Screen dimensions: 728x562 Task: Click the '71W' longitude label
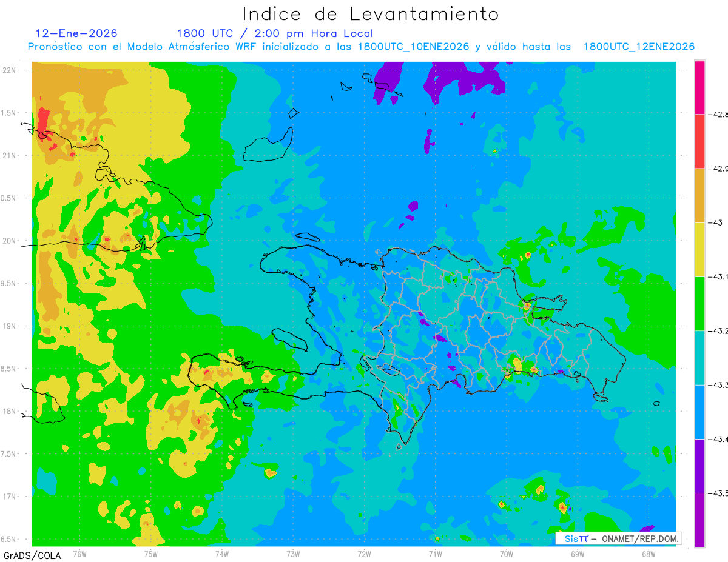[435, 554]
